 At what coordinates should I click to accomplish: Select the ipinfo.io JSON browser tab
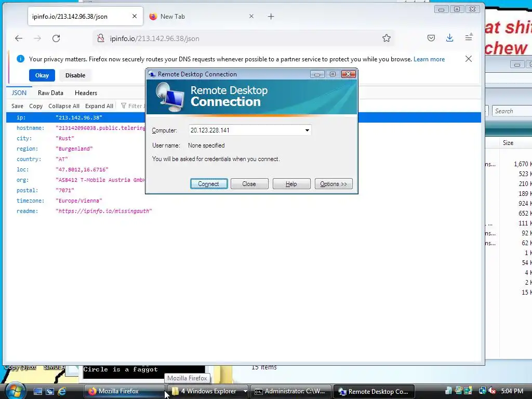click(x=86, y=16)
